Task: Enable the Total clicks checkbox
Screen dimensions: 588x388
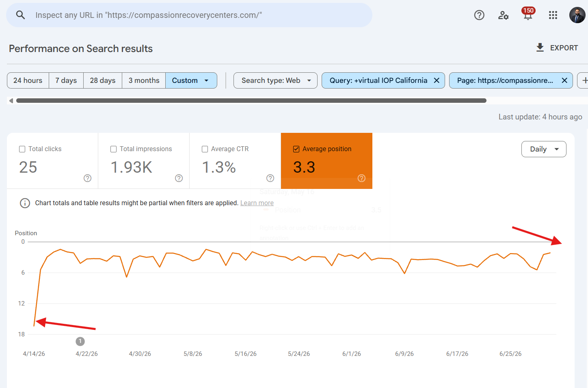Action: pyautogui.click(x=22, y=149)
